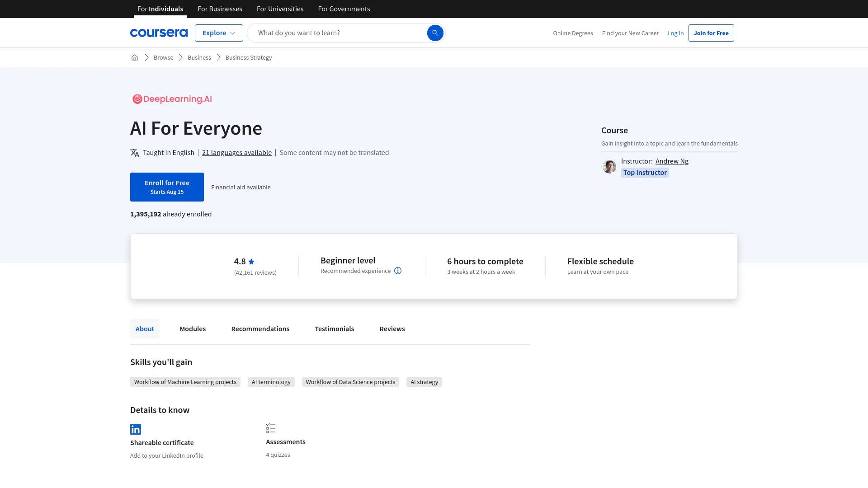Click the assessments checklist icon
This screenshot has width=868, height=488.
(x=271, y=428)
